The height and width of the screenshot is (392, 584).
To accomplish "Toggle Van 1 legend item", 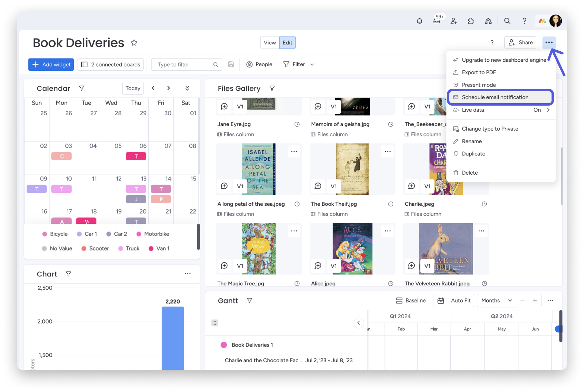I will click(x=159, y=248).
